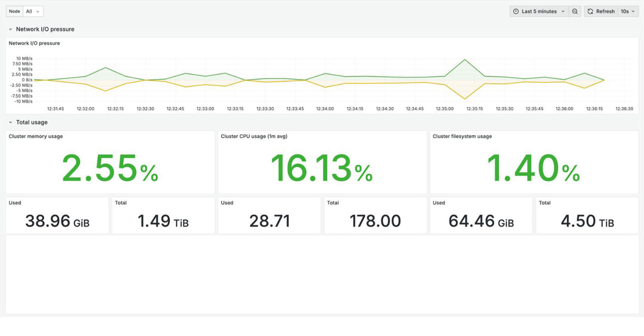
Task: Click the 4.50 TiB filesystem Total value
Action: click(587, 221)
